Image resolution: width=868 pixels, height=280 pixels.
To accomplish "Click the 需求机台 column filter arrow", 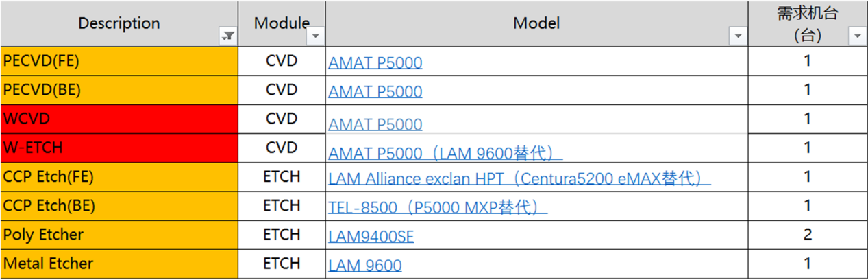I will [x=857, y=36].
